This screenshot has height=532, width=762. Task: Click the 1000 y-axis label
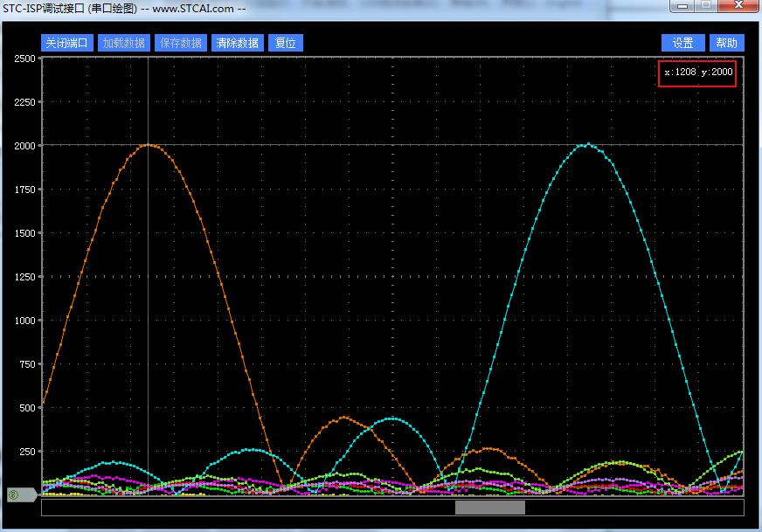pos(24,321)
